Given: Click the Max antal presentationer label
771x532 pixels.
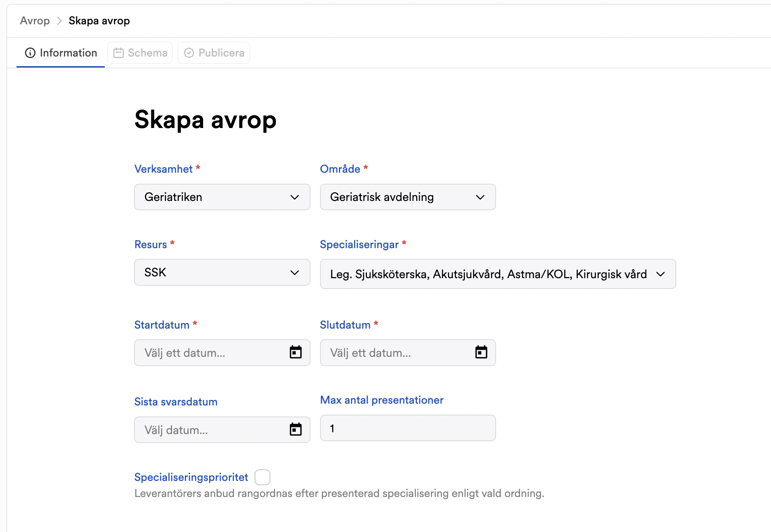Looking at the screenshot, I should coord(382,400).
